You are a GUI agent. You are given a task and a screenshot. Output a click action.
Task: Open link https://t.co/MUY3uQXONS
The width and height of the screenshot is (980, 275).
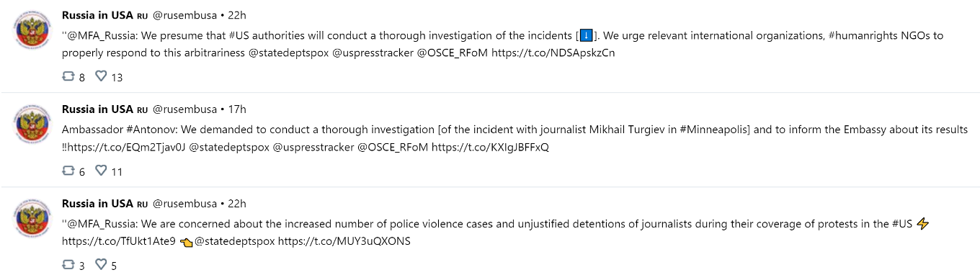click(x=344, y=241)
